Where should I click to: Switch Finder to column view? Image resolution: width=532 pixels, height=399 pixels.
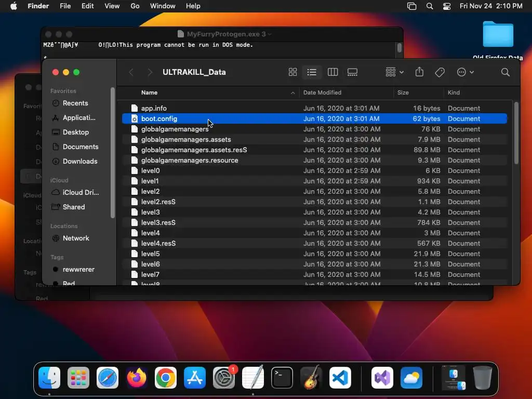[x=332, y=72]
